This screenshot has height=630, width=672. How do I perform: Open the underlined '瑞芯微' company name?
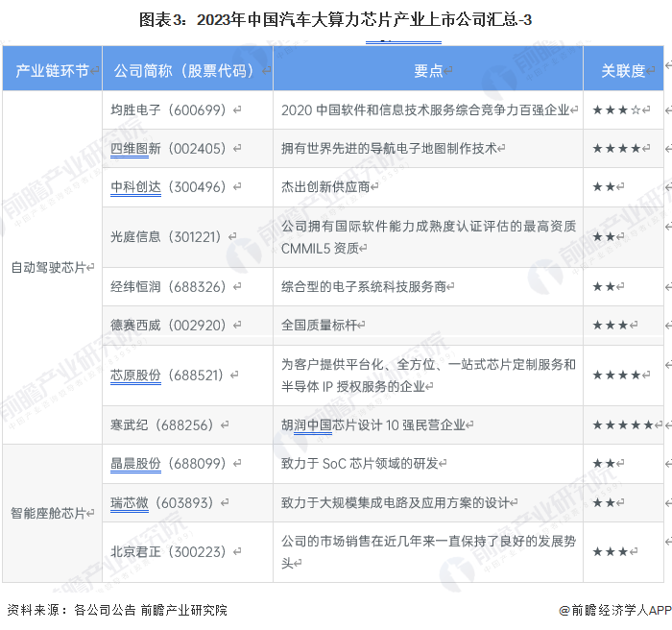130,502
